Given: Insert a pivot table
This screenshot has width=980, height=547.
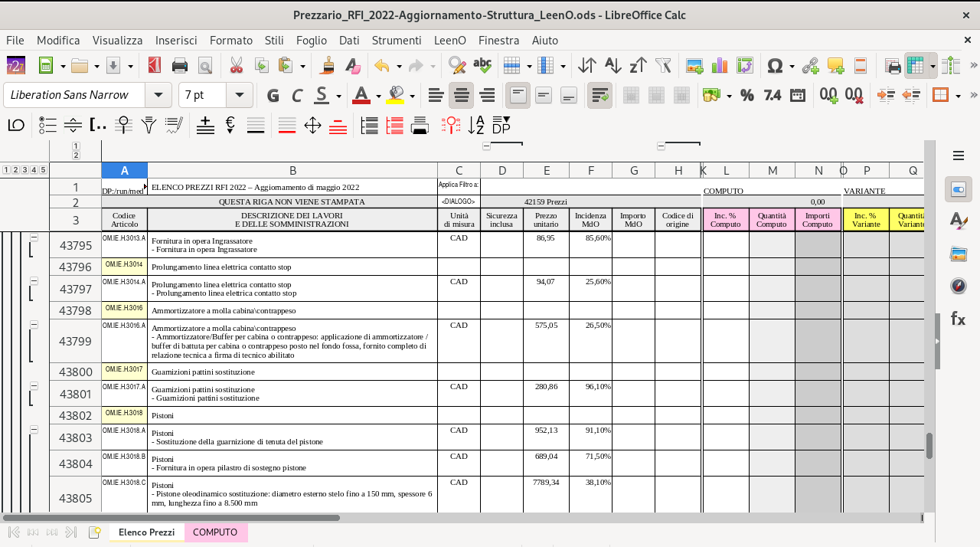Looking at the screenshot, I should [745, 66].
